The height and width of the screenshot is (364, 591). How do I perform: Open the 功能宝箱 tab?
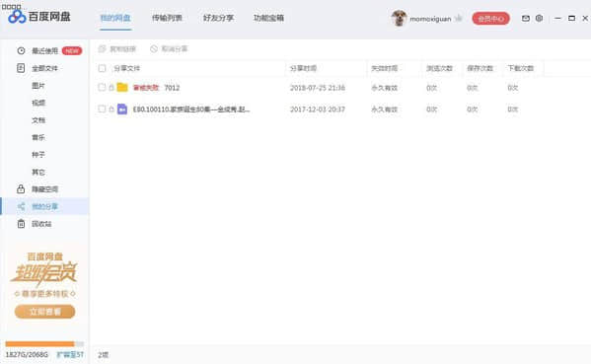click(268, 18)
